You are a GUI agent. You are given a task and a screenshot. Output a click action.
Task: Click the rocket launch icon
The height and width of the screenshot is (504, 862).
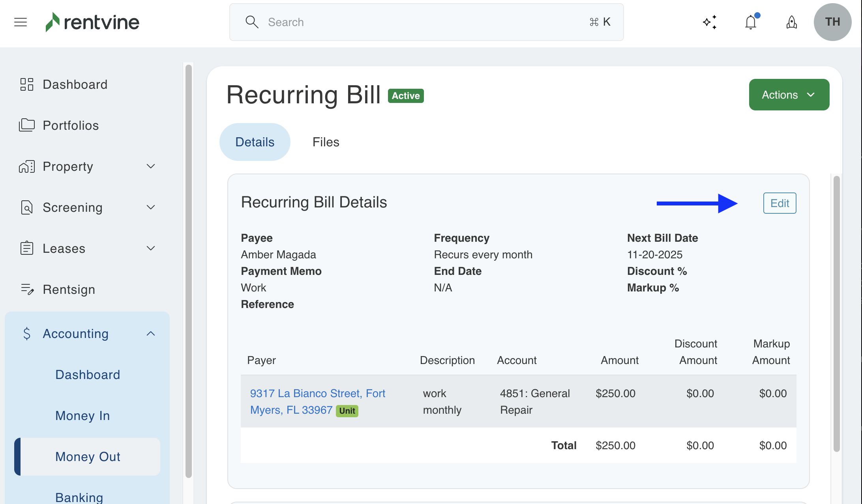point(791,22)
